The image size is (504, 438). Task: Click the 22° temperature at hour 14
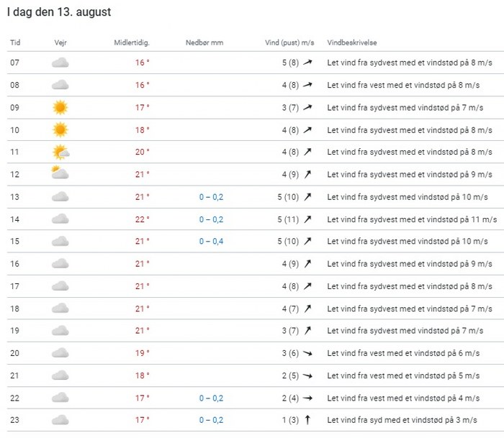click(x=142, y=219)
